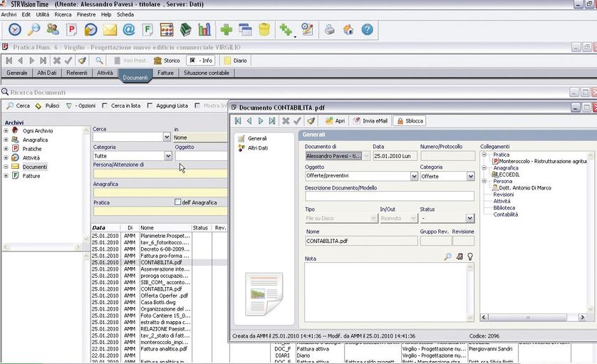Click the clock icon in main toolbar
The image size is (597, 364).
point(15,29)
